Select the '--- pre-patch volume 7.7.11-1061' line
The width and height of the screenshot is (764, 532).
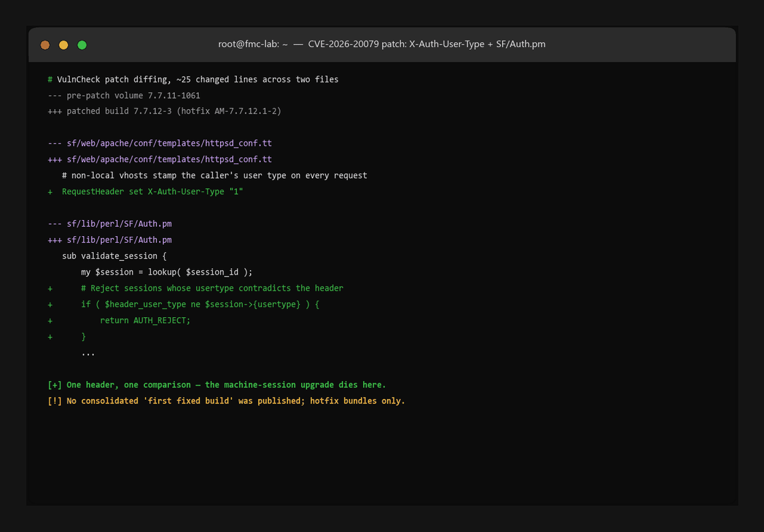coord(124,96)
